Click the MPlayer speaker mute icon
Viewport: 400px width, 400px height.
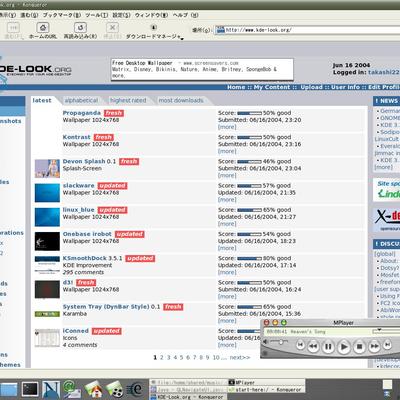click(x=265, y=342)
